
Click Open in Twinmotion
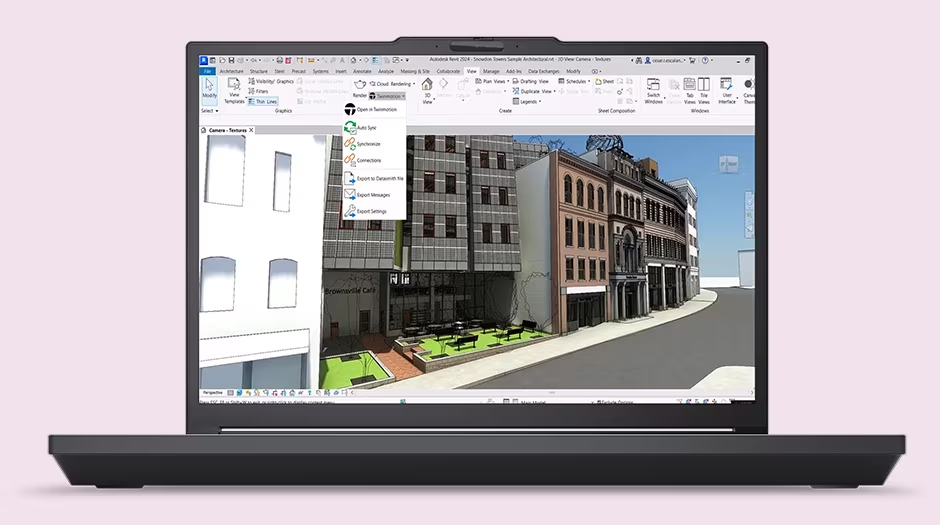pyautogui.click(x=376, y=109)
